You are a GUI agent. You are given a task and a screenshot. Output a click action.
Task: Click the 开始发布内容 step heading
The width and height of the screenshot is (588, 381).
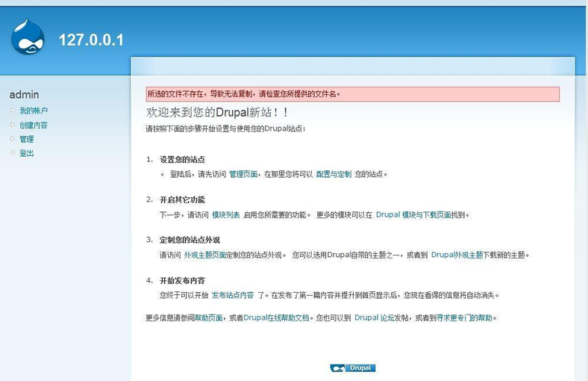coord(182,280)
